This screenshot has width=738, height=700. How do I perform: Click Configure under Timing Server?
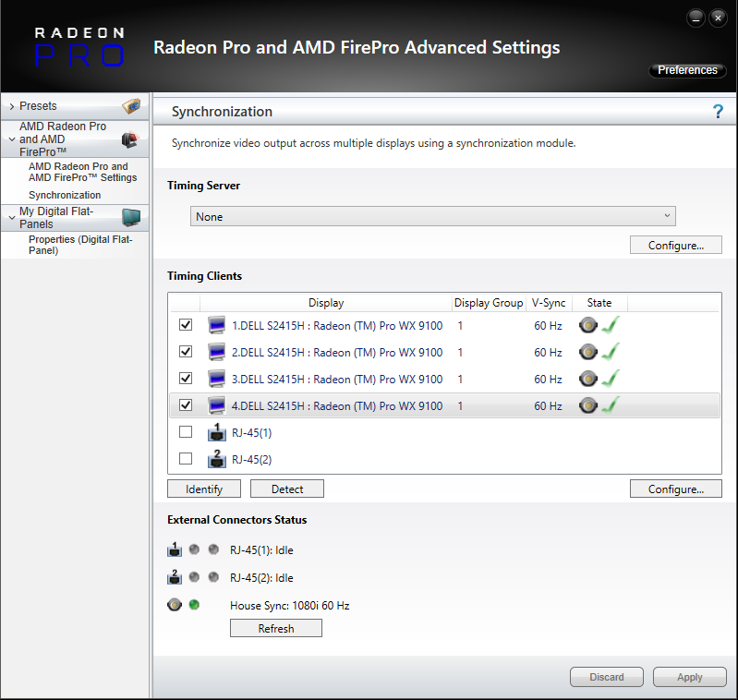pyautogui.click(x=676, y=245)
